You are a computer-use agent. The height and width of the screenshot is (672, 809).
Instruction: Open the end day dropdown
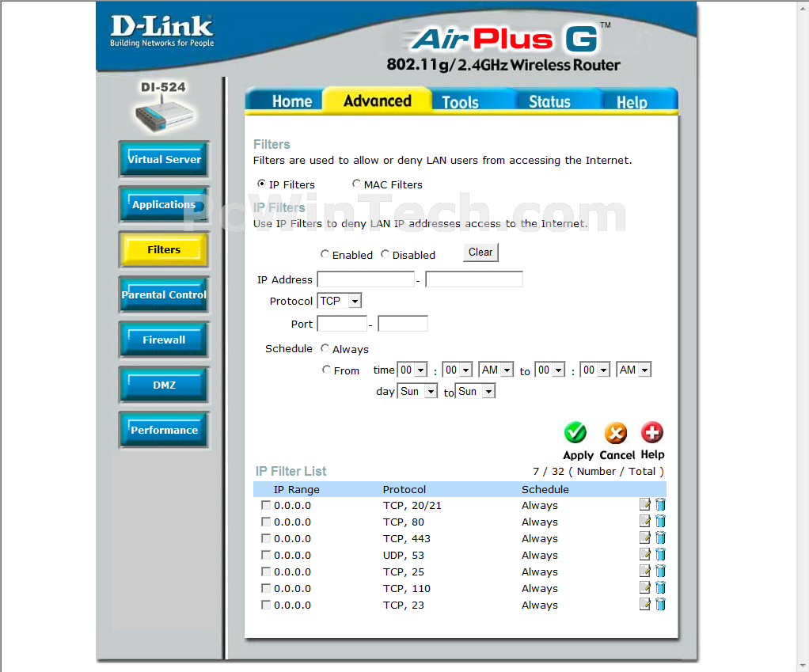tap(475, 392)
